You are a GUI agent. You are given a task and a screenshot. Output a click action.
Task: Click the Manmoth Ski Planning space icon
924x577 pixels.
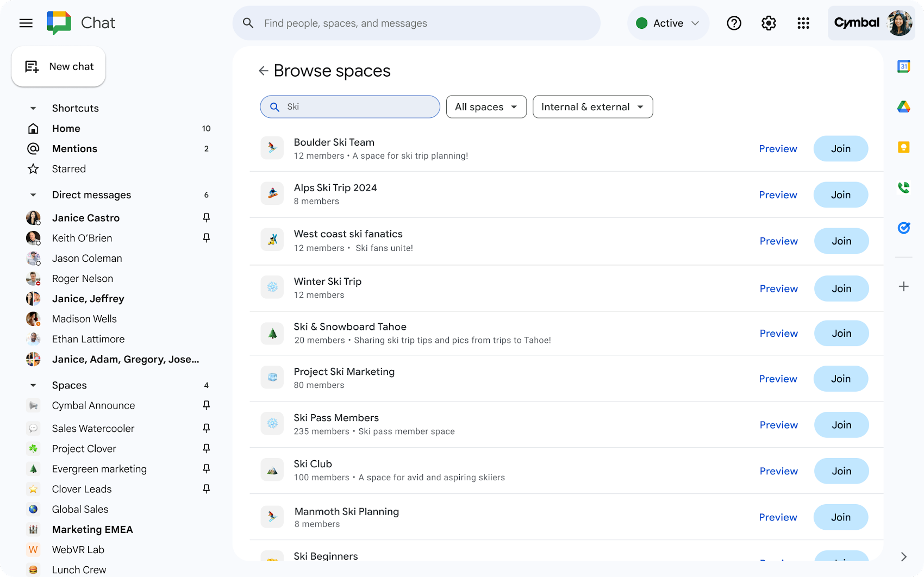tap(272, 517)
